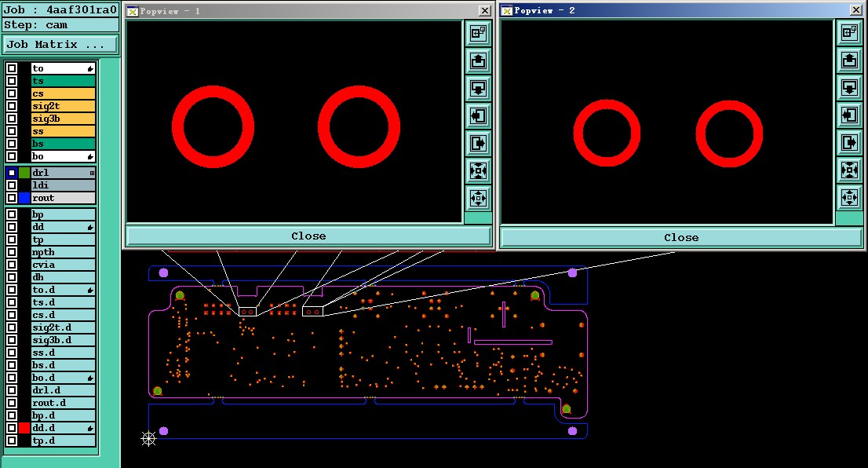The image size is (868, 468).
Task: Click blue color swatch of rout layer
Action: click(24, 198)
